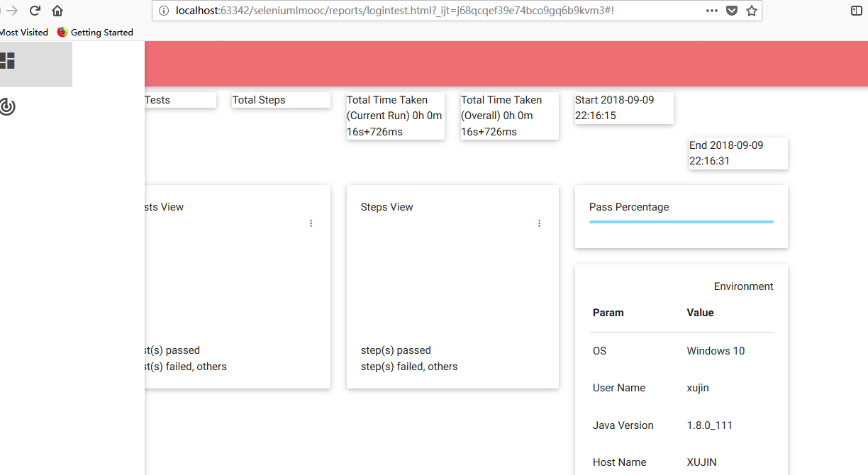Screen dimensions: 868x475
Task: Open the dashboard view sidebar icon
Action: 7,61
